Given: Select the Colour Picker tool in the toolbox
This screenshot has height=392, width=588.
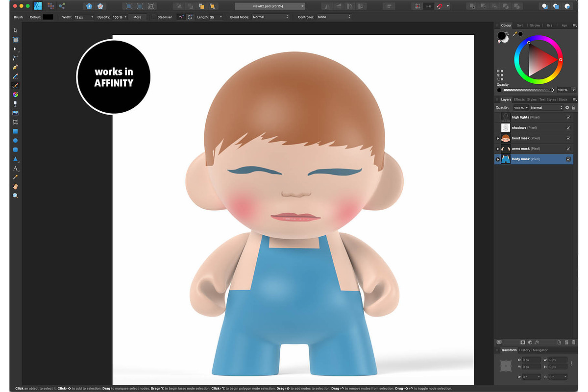Looking at the screenshot, I should coord(15,177).
